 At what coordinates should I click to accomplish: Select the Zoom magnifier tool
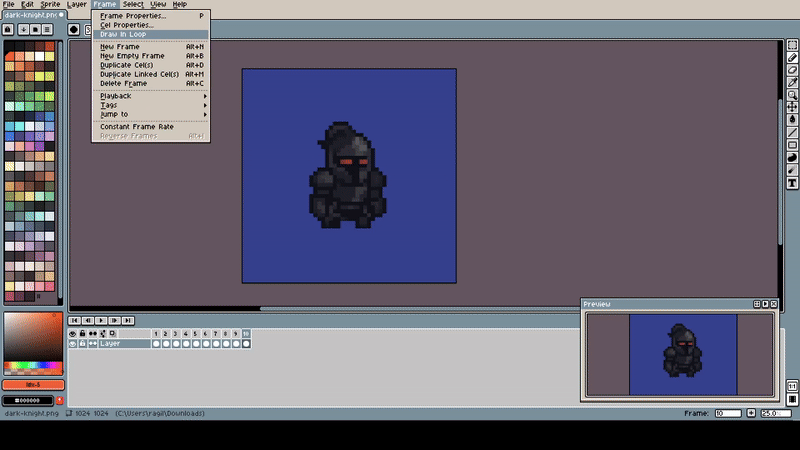pos(792,95)
